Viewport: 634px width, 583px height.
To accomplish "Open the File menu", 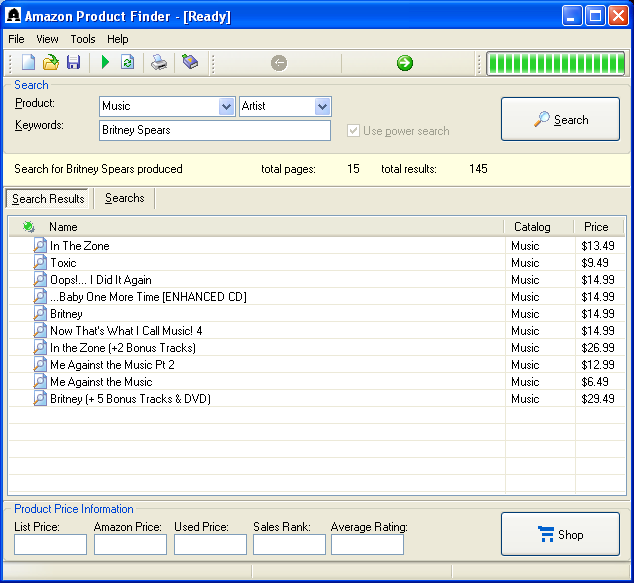I will point(16,39).
